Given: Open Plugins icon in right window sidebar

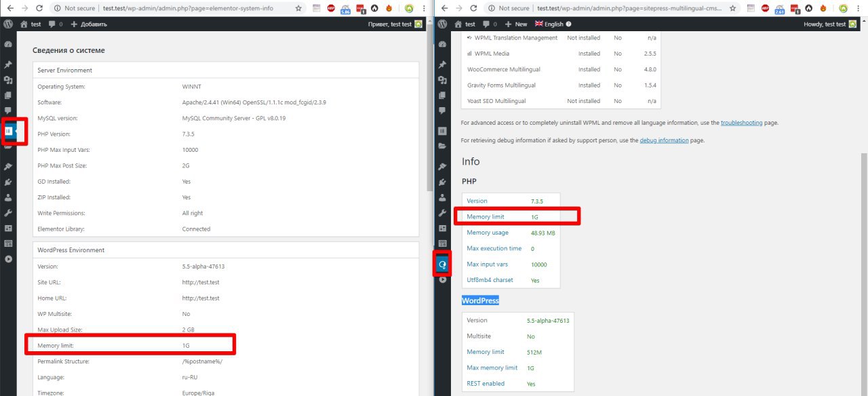Looking at the screenshot, I should point(443,182).
